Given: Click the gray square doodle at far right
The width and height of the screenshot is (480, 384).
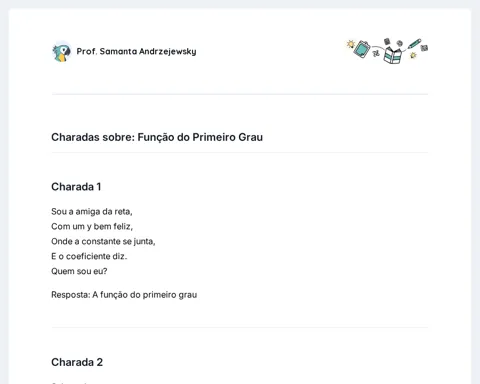Looking at the screenshot, I should (x=424, y=48).
